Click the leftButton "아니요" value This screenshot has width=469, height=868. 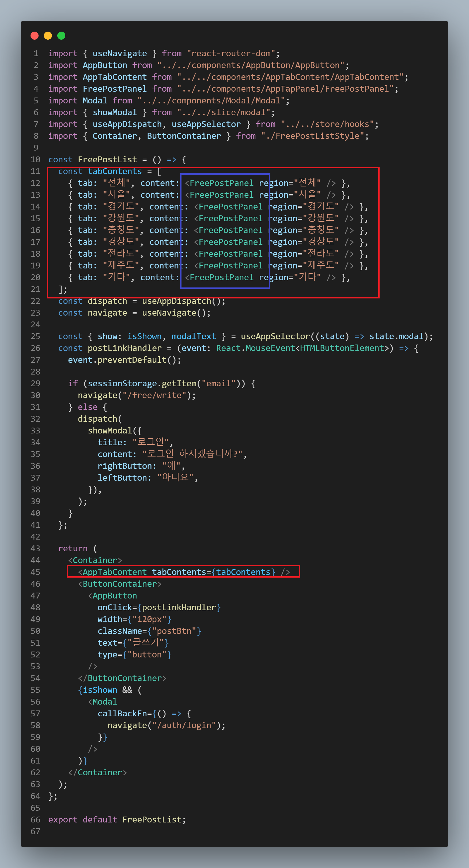(x=175, y=478)
